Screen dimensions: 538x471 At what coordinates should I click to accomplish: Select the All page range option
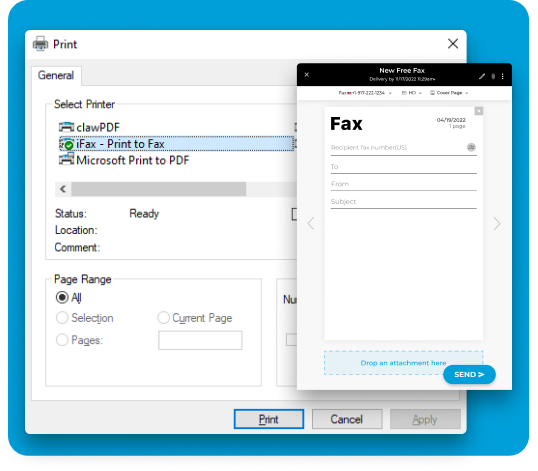pyautogui.click(x=68, y=297)
